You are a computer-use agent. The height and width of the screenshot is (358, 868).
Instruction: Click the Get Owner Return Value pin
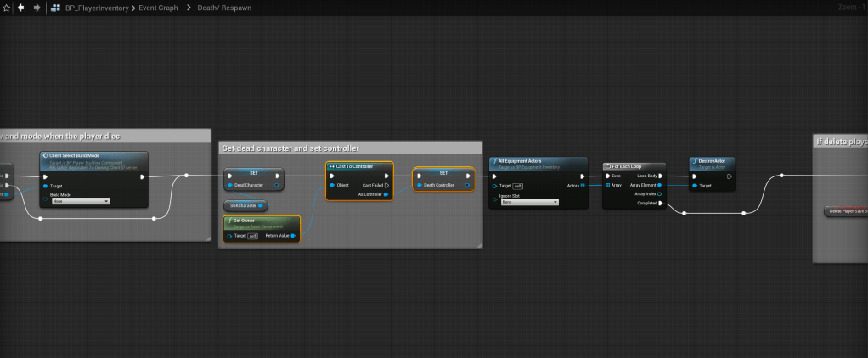pos(293,236)
